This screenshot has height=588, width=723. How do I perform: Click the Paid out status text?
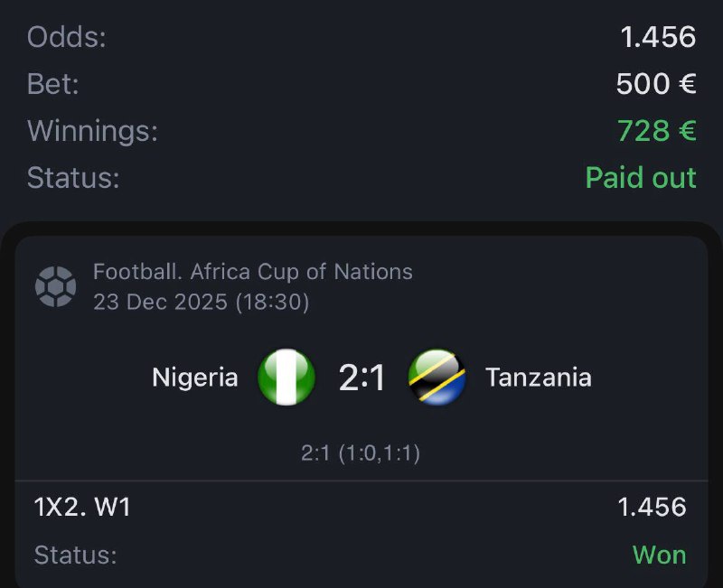click(641, 178)
